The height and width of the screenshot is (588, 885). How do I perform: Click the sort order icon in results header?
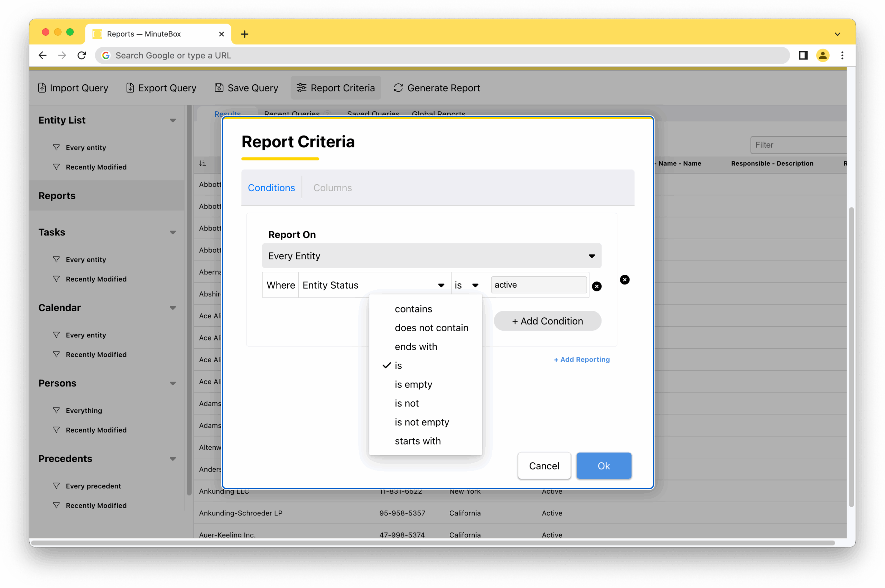coord(203,163)
